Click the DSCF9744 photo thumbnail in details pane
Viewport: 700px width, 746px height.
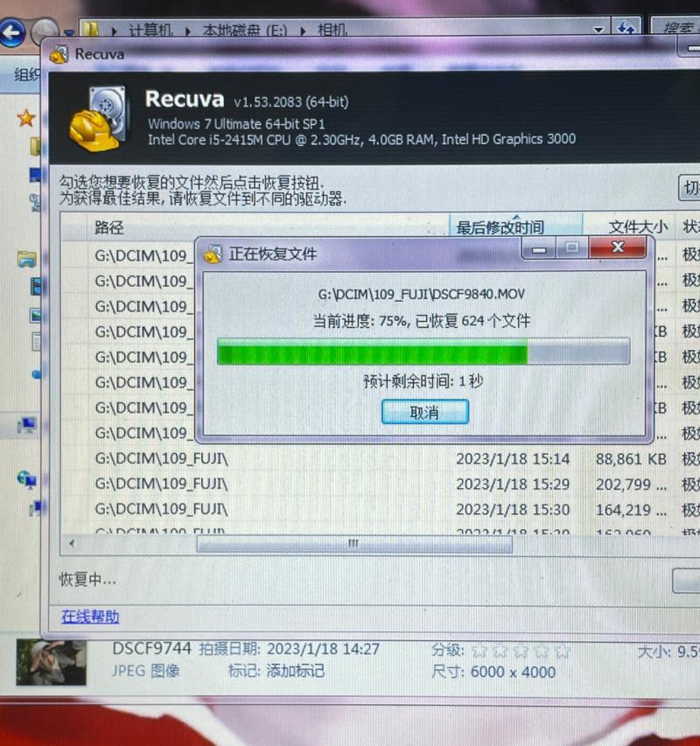[x=51, y=662]
